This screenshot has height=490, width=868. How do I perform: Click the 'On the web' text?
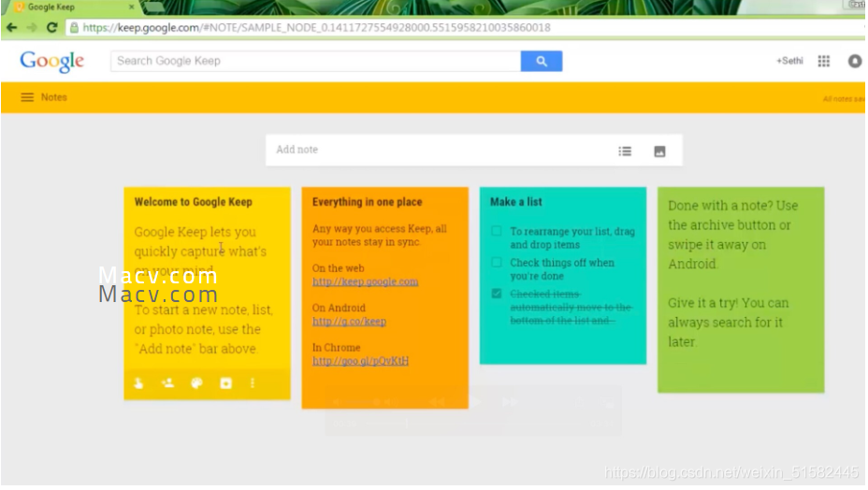(339, 268)
